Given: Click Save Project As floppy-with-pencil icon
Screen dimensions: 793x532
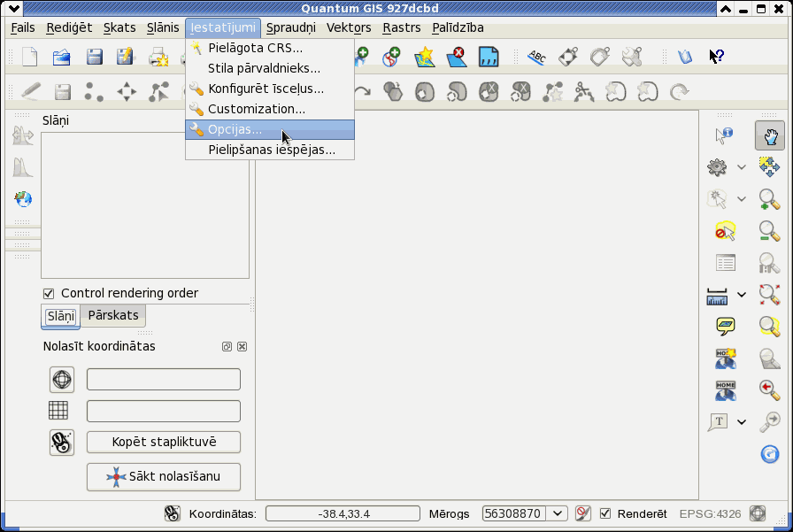Looking at the screenshot, I should [125, 57].
